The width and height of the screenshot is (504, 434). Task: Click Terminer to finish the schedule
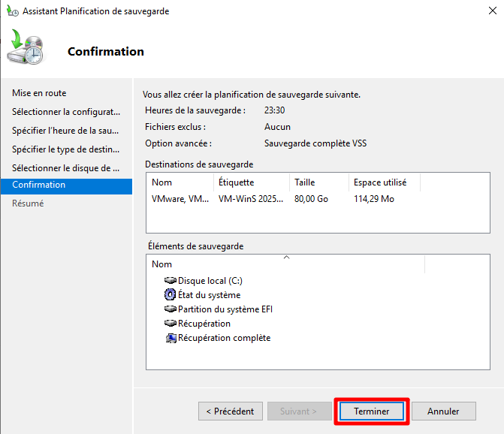372,411
